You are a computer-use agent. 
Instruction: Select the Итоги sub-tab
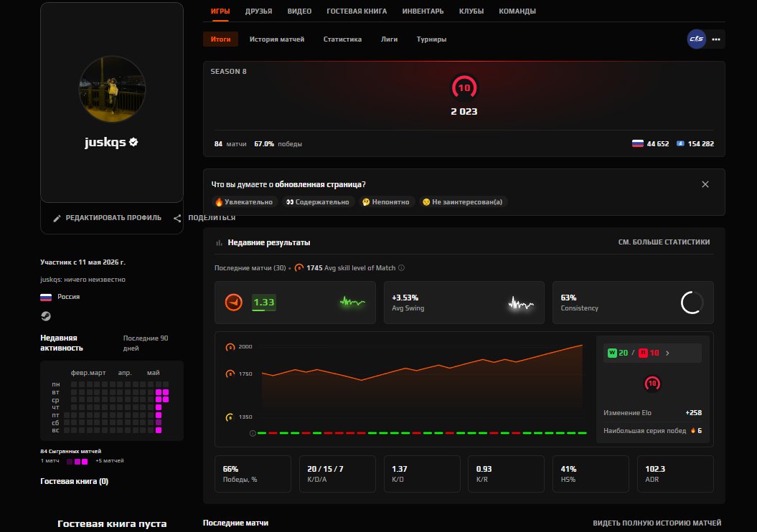[x=220, y=39]
